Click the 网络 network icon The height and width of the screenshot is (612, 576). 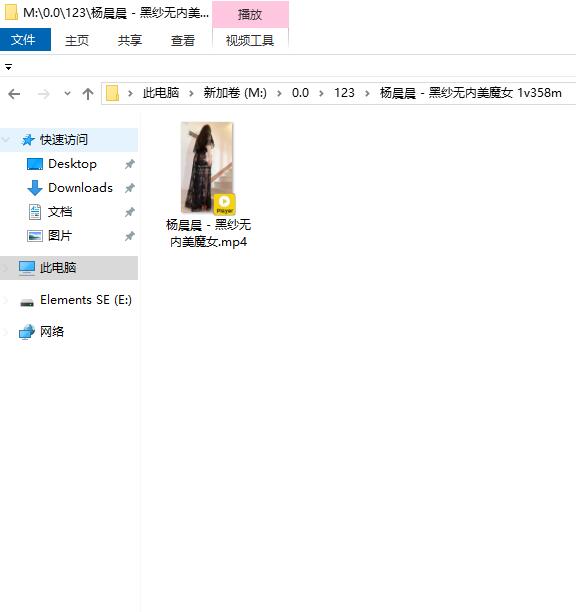coord(27,332)
